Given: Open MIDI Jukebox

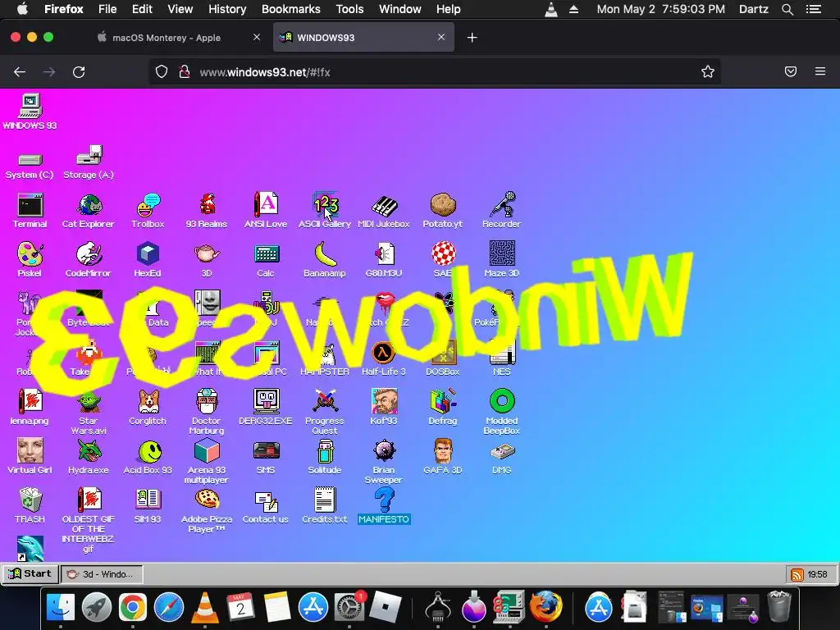Looking at the screenshot, I should pyautogui.click(x=384, y=211).
